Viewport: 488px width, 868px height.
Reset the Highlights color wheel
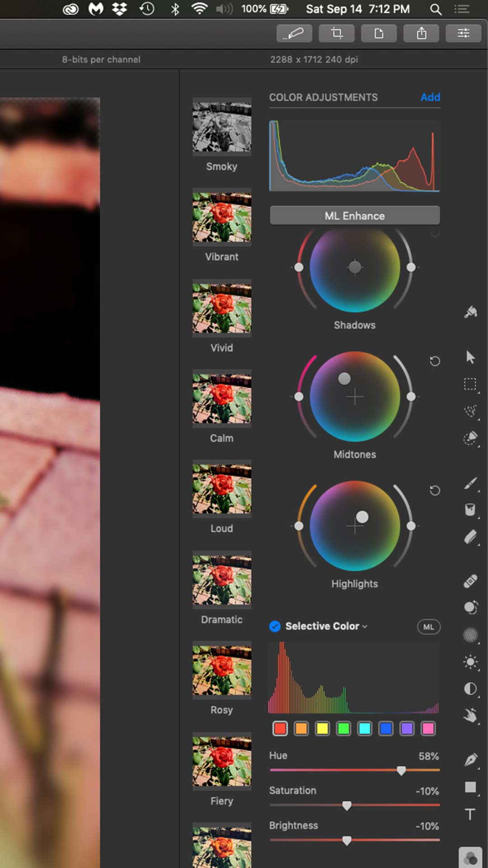435,490
